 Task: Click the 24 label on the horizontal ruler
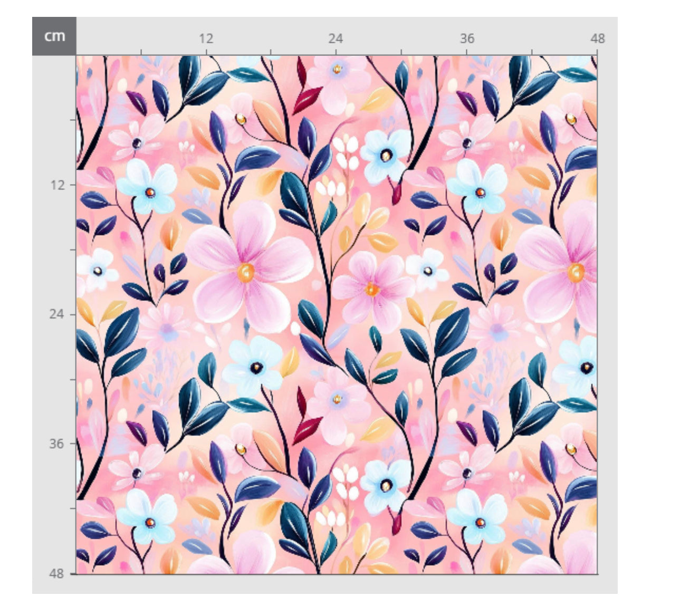pos(336,38)
